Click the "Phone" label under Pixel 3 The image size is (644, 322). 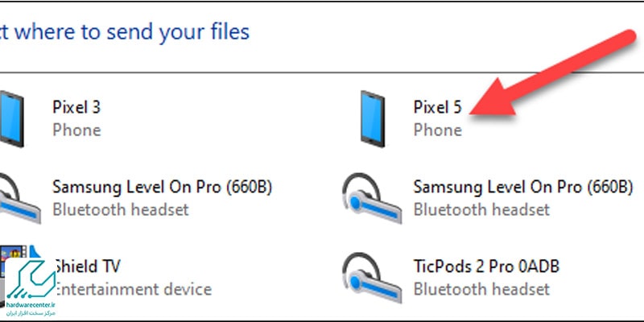pos(76,130)
